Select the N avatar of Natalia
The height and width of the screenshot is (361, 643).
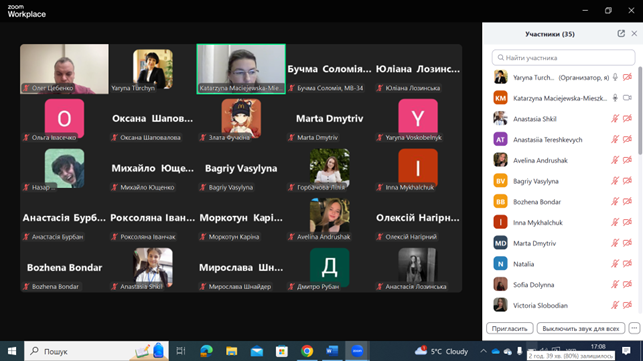[x=500, y=264]
